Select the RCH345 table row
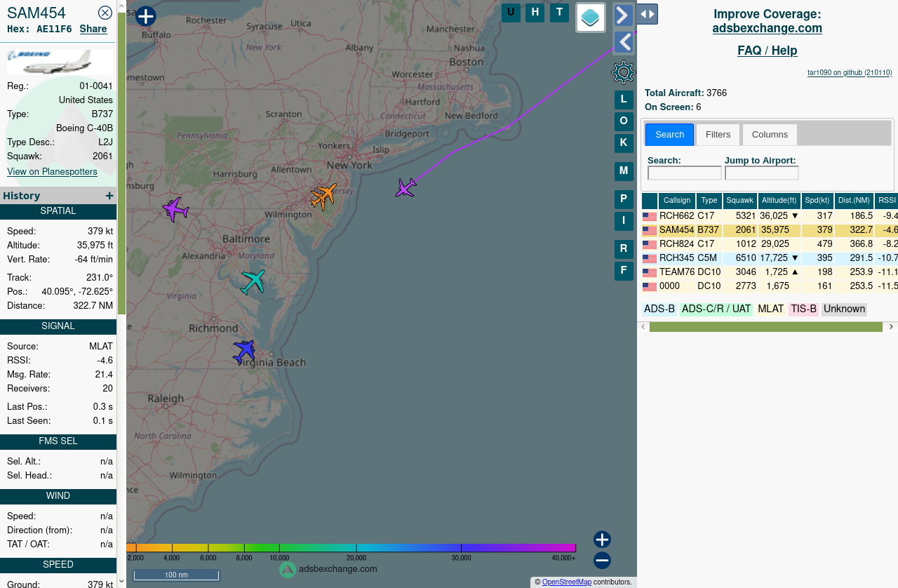 point(770,258)
